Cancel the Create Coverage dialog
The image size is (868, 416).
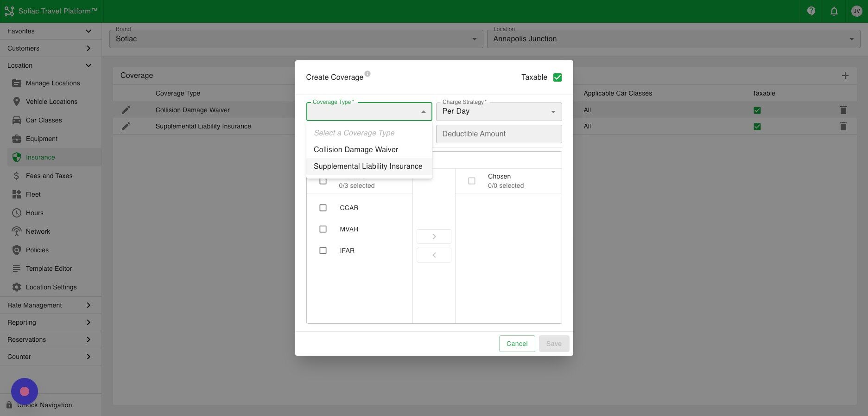517,344
